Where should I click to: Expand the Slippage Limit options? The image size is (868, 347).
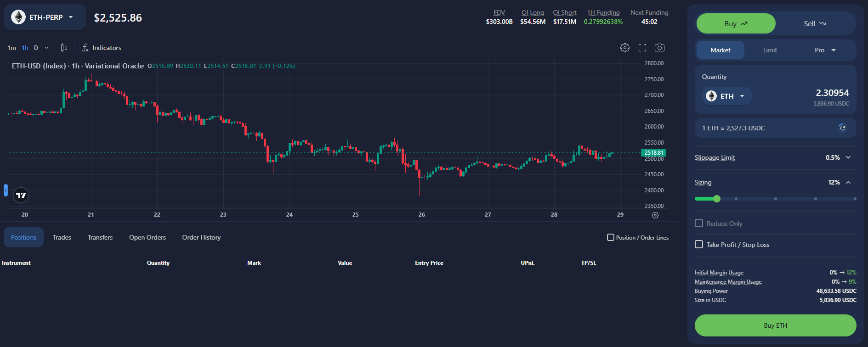point(848,157)
